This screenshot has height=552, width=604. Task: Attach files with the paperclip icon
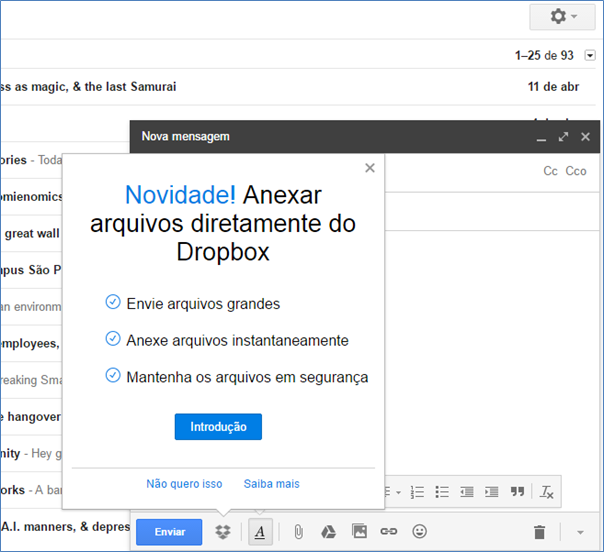point(299,532)
